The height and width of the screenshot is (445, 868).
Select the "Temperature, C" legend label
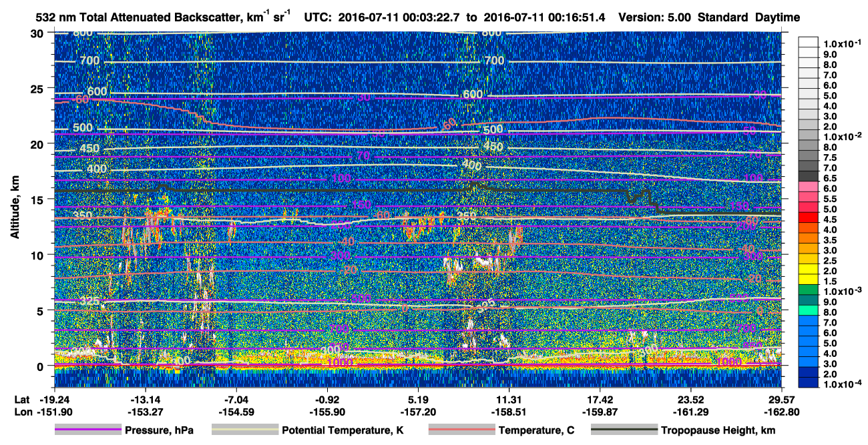[x=536, y=430]
